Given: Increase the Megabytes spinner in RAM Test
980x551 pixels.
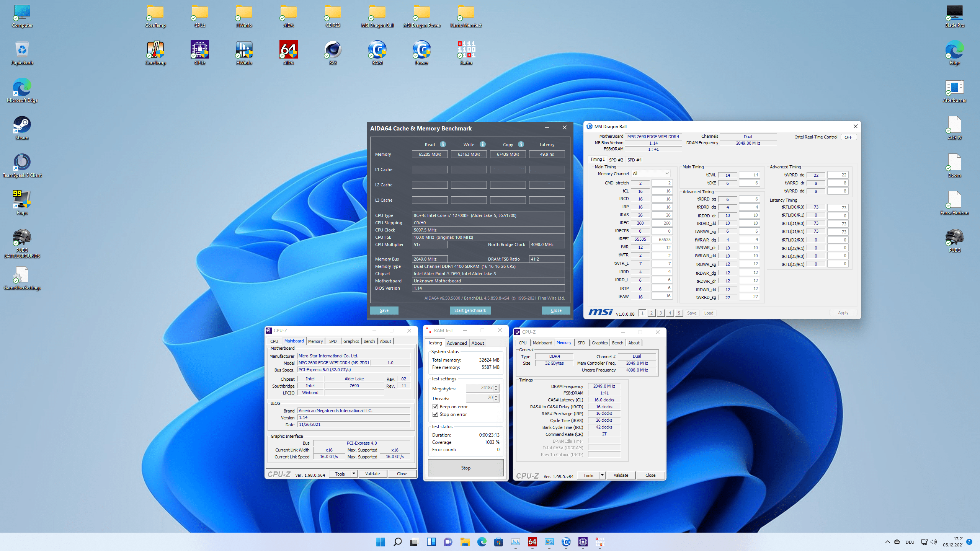Looking at the screenshot, I should click(496, 386).
